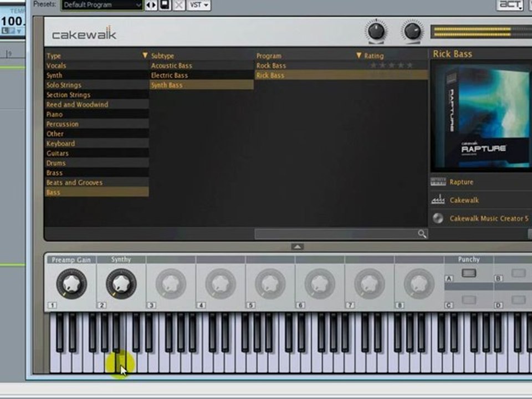Click the Rating column sort arrow
Screen dimensions: 532x399
click(x=359, y=55)
